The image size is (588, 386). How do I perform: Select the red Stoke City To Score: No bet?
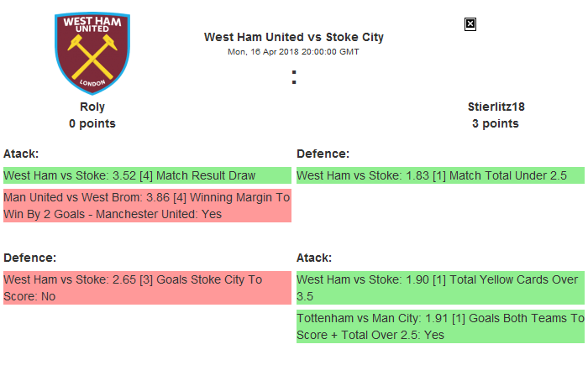pos(147,287)
